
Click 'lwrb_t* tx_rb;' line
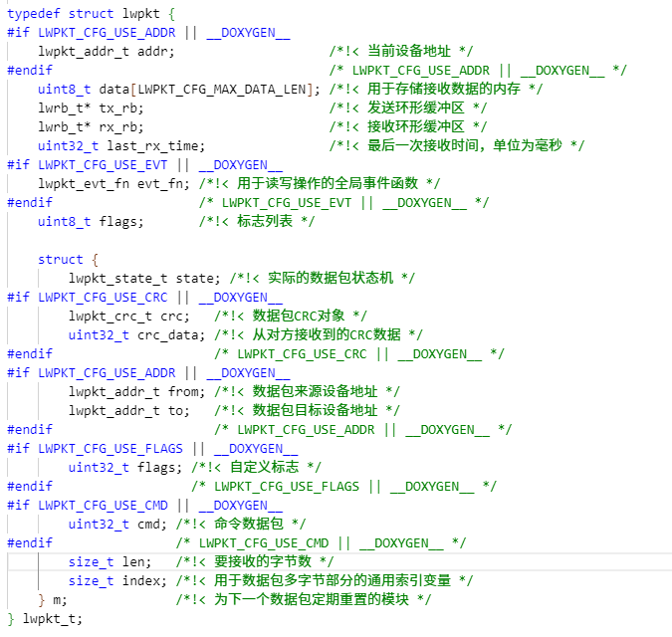[x=91, y=107]
